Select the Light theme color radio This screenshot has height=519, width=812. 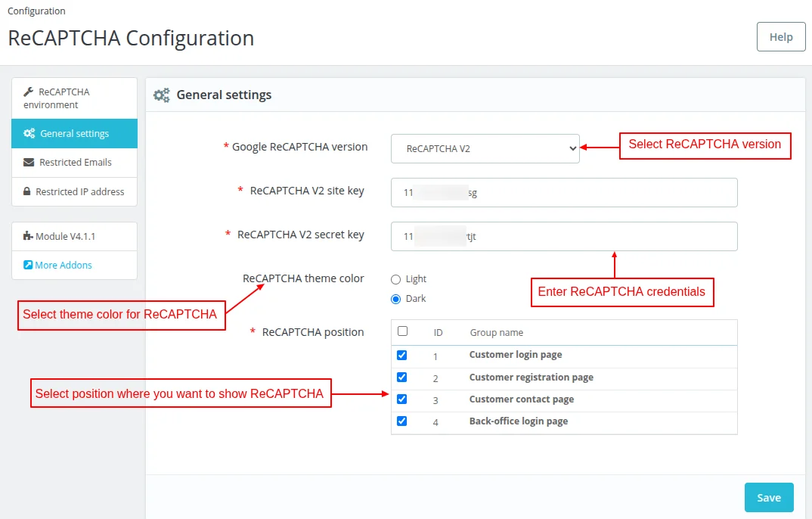[x=395, y=279]
